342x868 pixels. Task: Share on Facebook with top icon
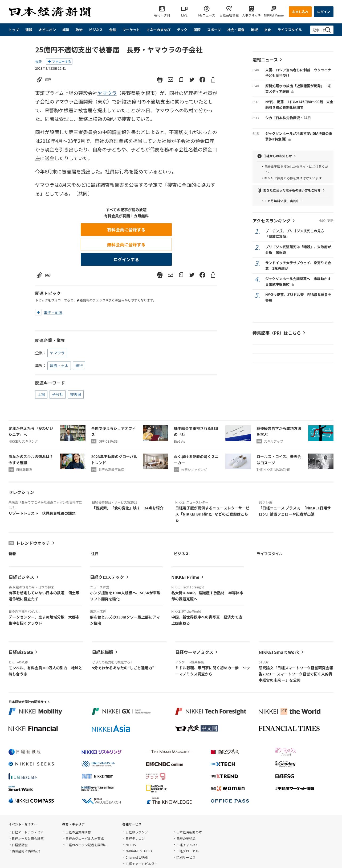202,80
